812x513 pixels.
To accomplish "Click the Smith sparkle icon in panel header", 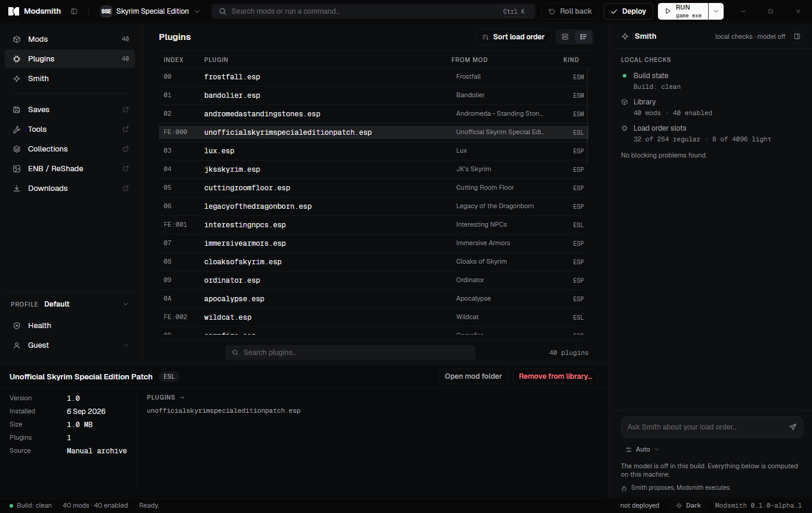I will coord(625,36).
